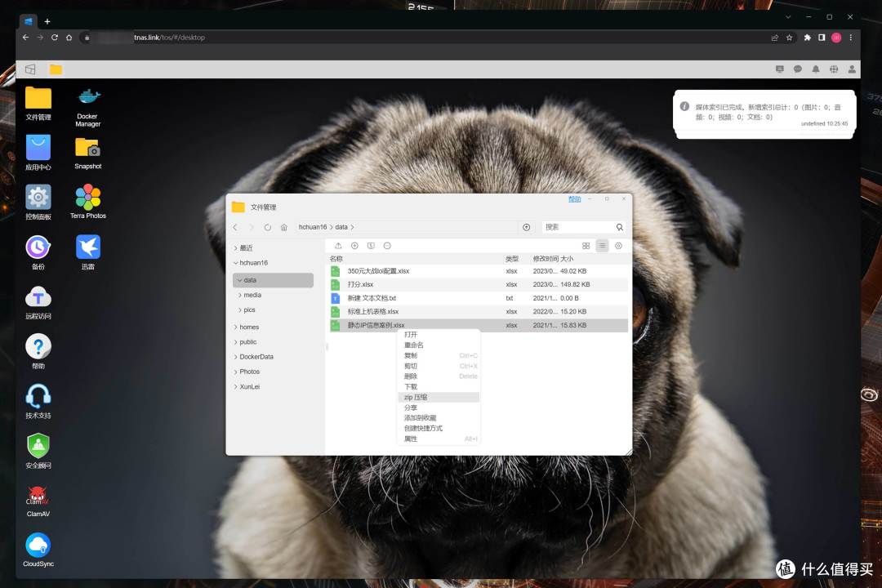This screenshot has width=882, height=588.
Task: Open the Snapshot desktop app
Action: click(x=87, y=153)
